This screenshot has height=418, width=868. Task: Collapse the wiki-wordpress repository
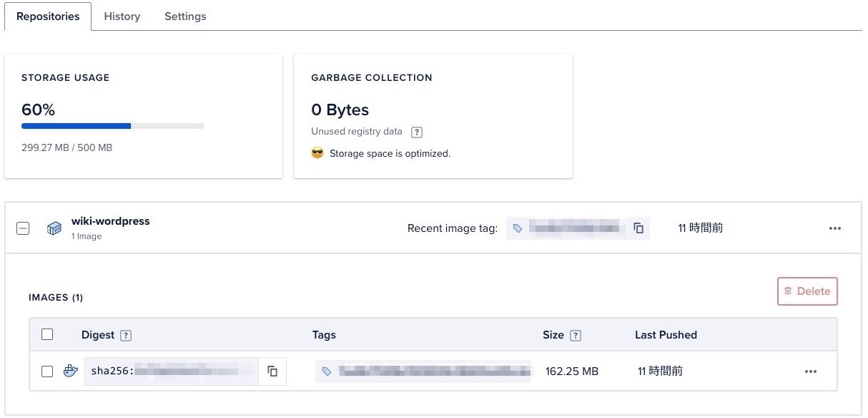click(x=23, y=228)
